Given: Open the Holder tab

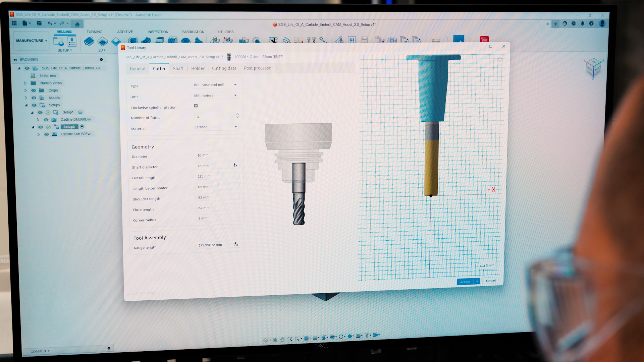Looking at the screenshot, I should [198, 68].
